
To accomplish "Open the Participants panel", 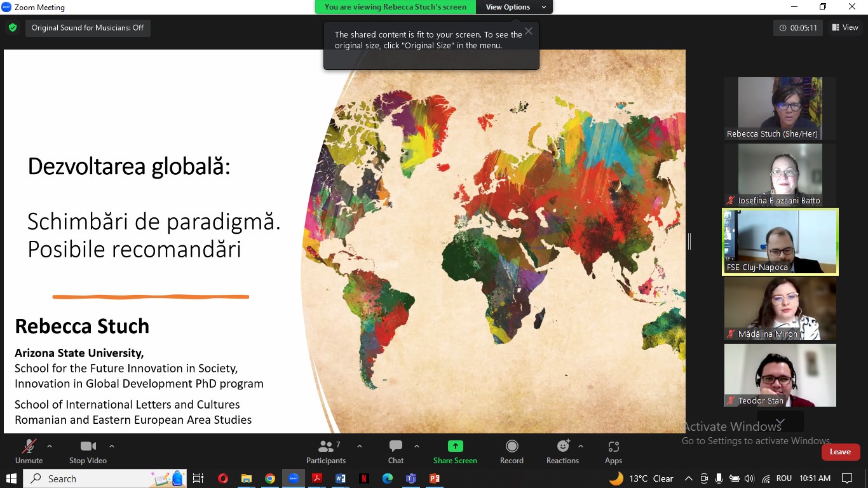I will click(x=326, y=452).
